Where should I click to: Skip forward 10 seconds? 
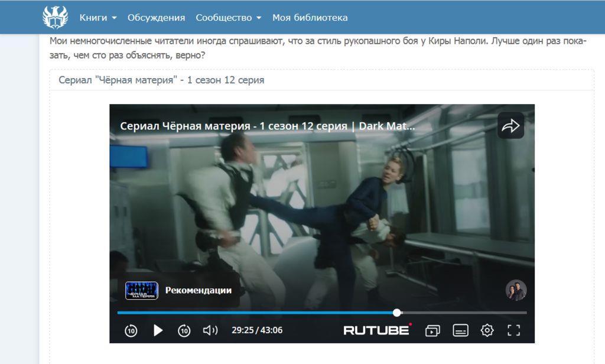point(184,330)
